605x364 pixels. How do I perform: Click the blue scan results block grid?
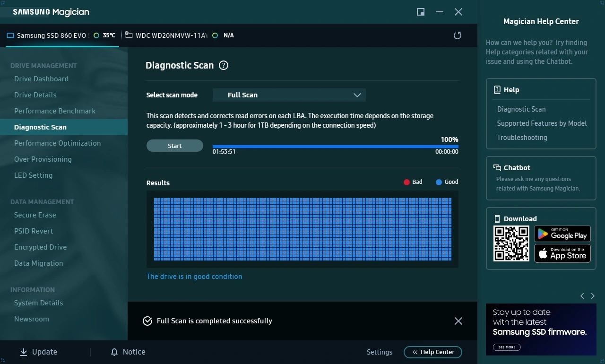click(302, 229)
